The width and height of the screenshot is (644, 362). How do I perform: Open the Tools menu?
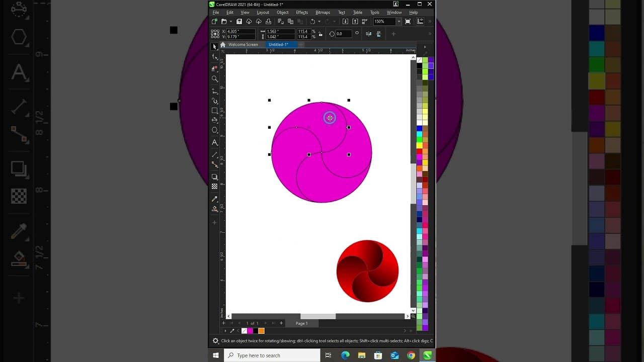[x=375, y=13]
